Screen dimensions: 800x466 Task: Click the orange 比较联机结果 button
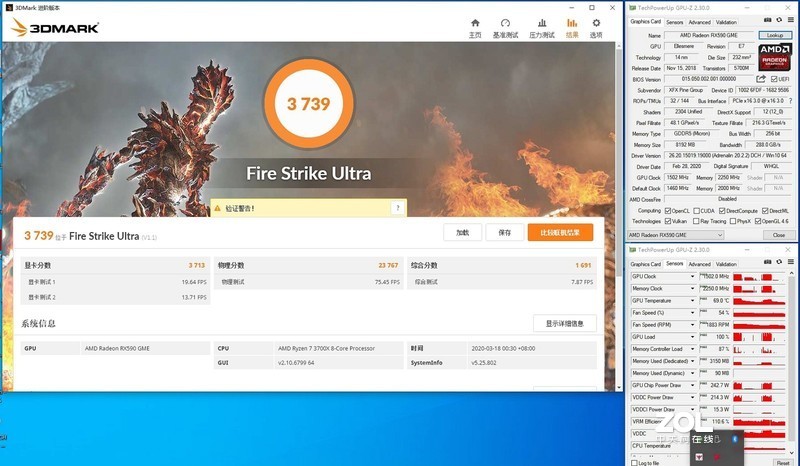tap(560, 233)
